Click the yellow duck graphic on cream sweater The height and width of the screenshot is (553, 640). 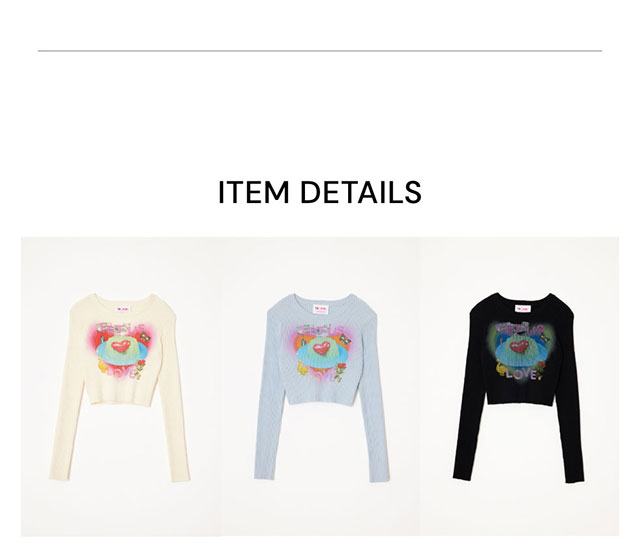pos(103,365)
